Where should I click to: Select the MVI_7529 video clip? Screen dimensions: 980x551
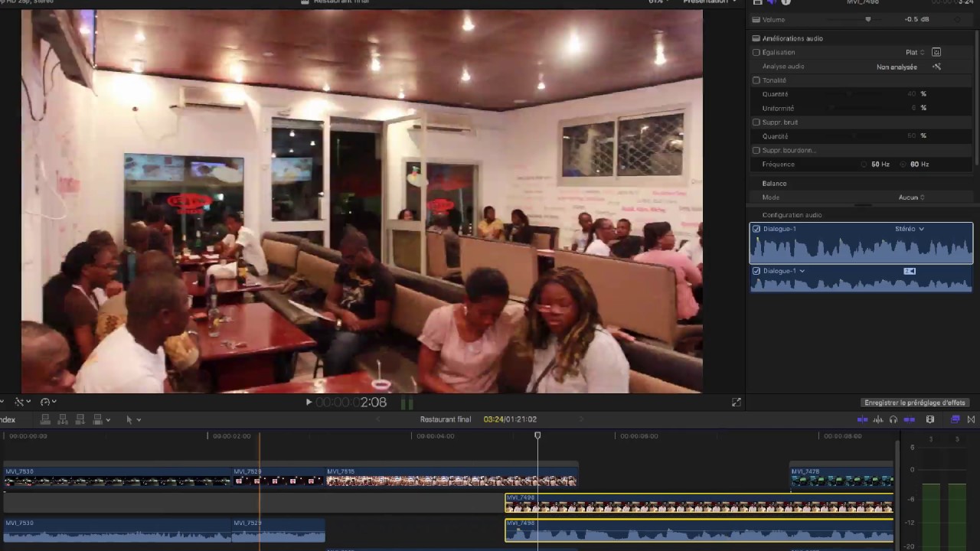coord(279,476)
